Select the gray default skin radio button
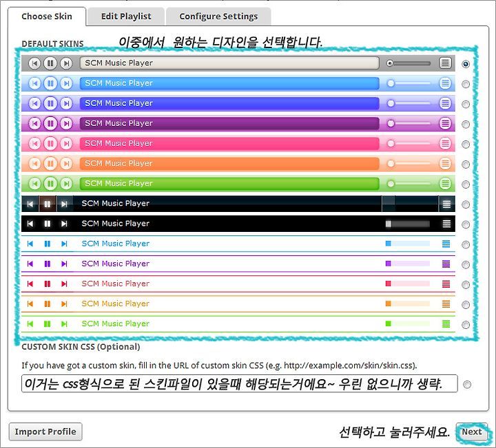The height and width of the screenshot is (448, 496). point(465,64)
